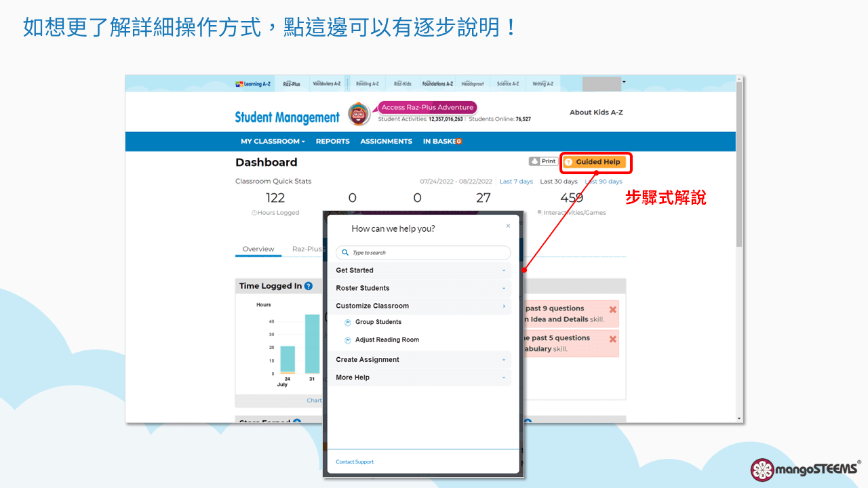The width and height of the screenshot is (868, 488).
Task: Close the How can we help you dialog
Action: (x=508, y=226)
